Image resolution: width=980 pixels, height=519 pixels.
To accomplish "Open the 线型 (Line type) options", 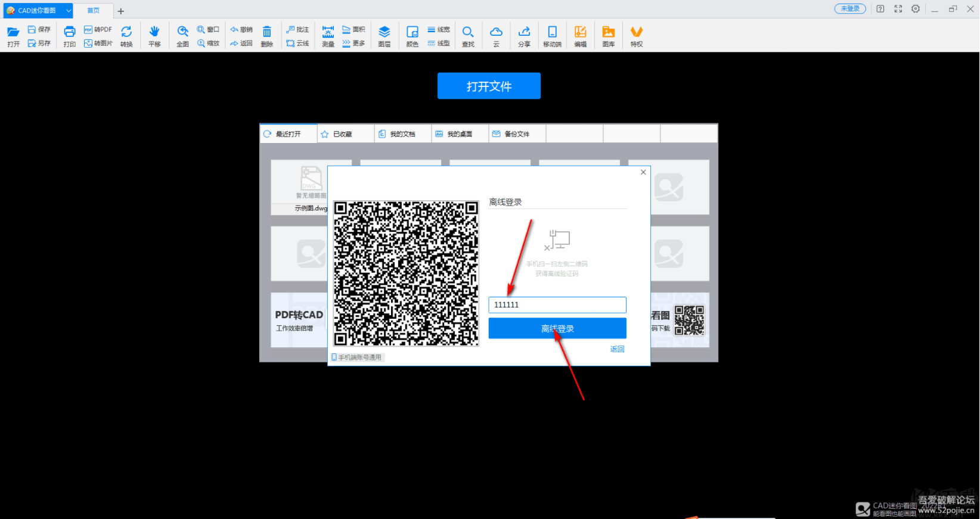I will (x=439, y=43).
